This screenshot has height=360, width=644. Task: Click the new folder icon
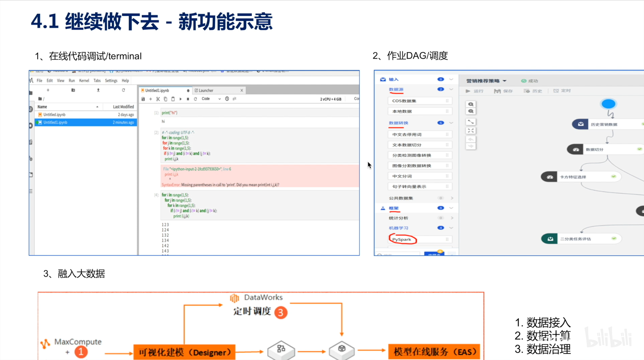pos(73,90)
